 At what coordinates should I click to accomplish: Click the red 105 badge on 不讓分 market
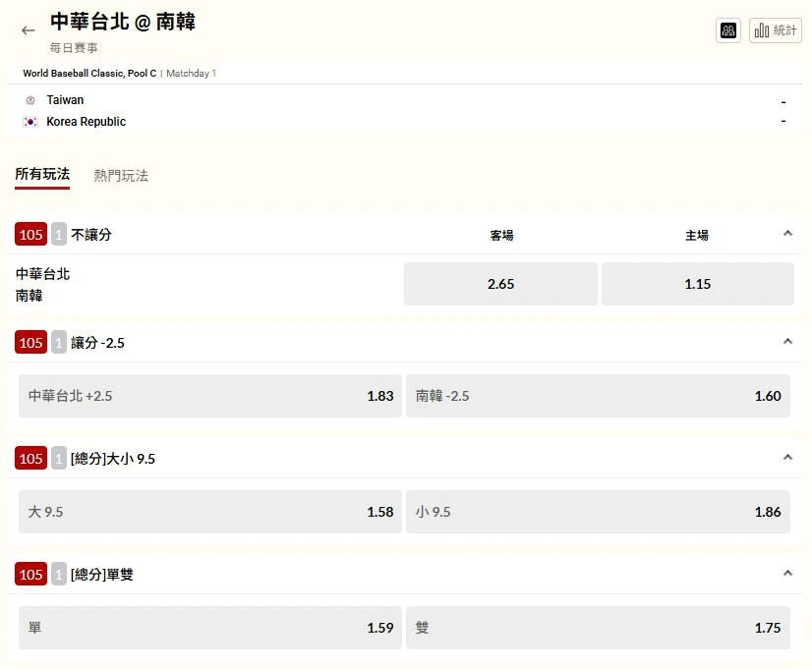pyautogui.click(x=30, y=234)
